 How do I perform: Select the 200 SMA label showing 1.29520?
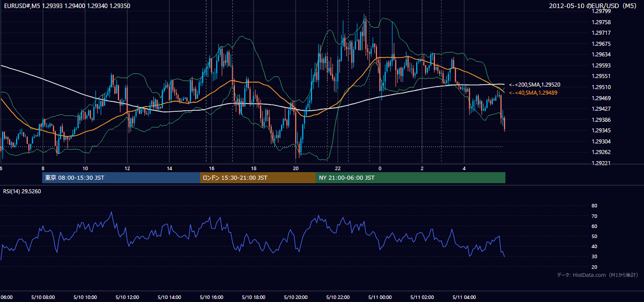534,85
